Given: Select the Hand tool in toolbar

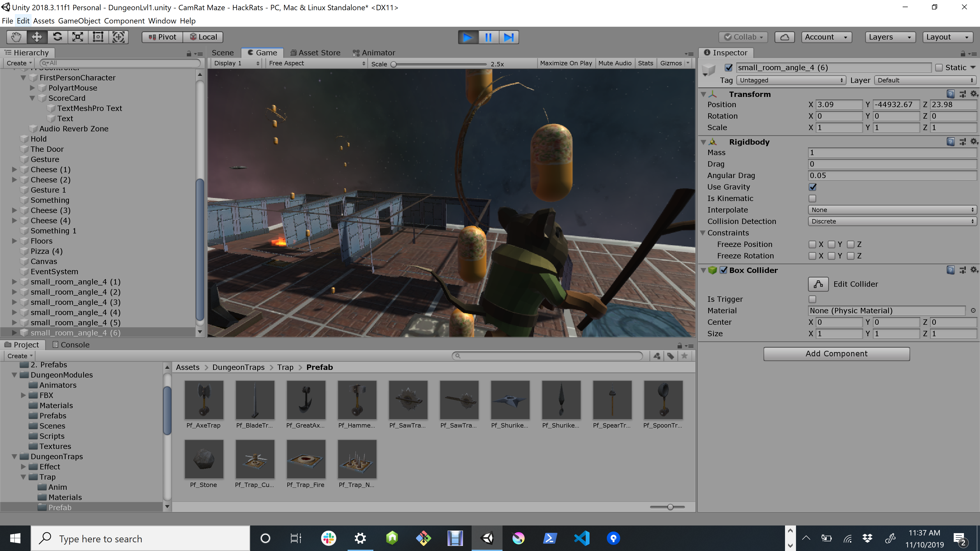Looking at the screenshot, I should click(x=16, y=37).
